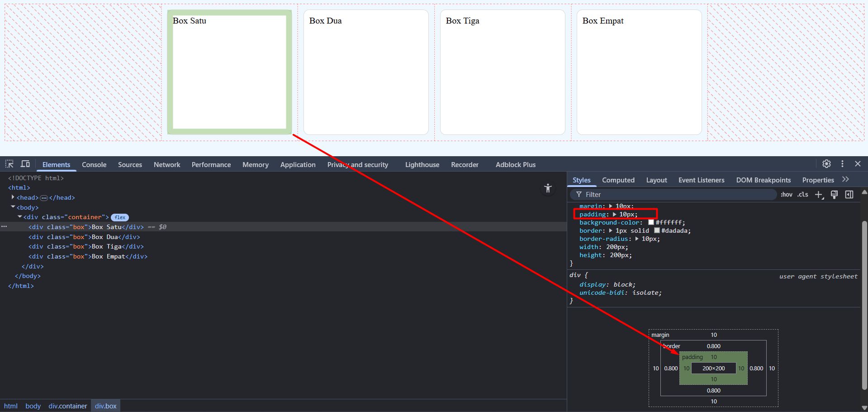Open DevTools settings gear
The image size is (868, 412).
pyautogui.click(x=826, y=164)
